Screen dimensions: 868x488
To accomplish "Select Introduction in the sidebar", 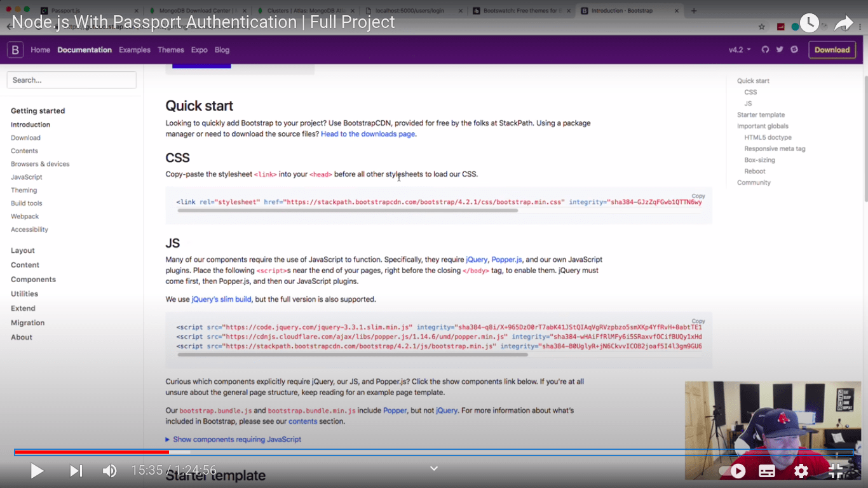I will 31,125.
